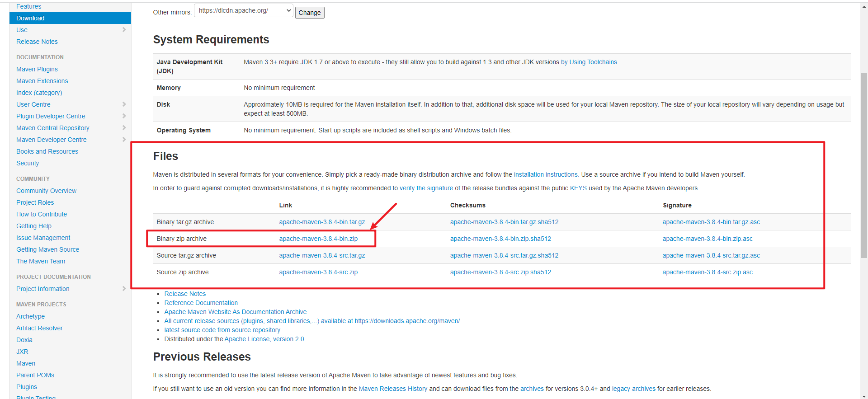Open Index (category) sidebar link
Viewport: 868px width, 399px height.
point(39,93)
